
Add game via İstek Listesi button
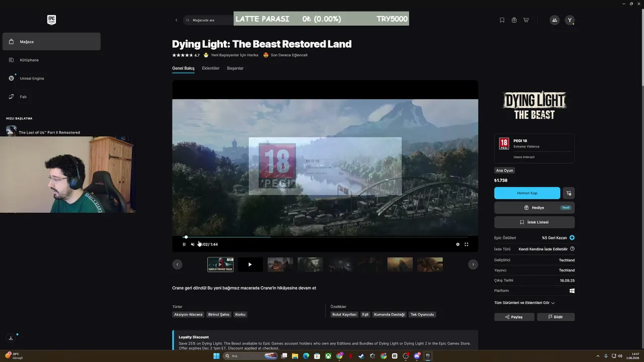[534, 222]
